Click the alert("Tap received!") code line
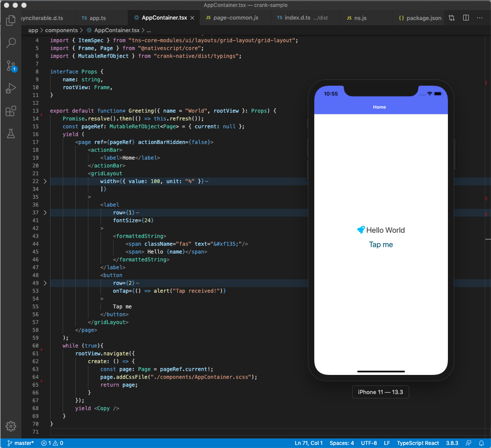 (169, 291)
